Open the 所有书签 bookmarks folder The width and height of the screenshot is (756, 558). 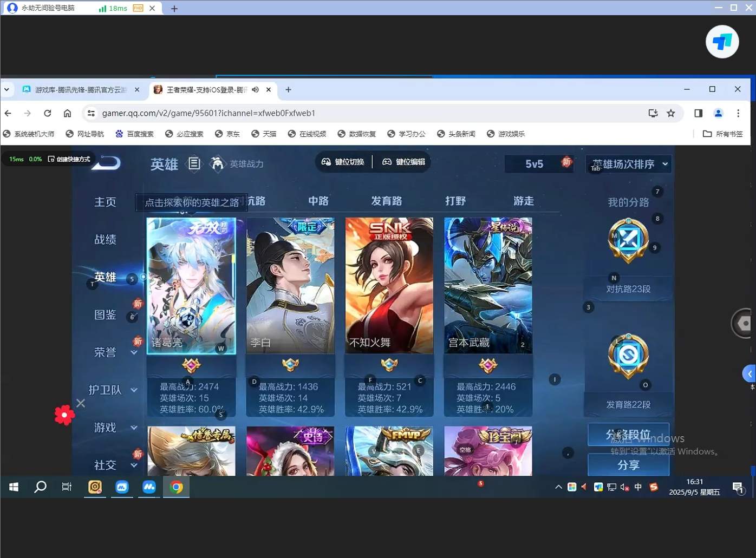(722, 134)
